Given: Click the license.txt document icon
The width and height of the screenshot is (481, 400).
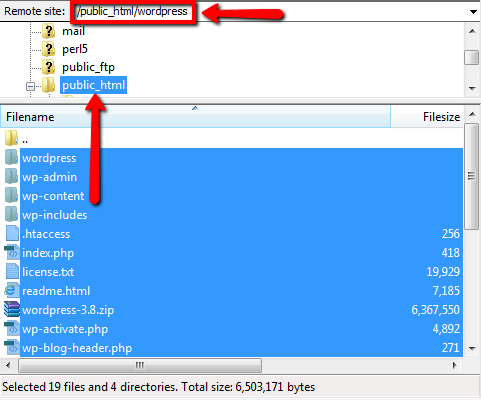Looking at the screenshot, I should click(x=12, y=271).
